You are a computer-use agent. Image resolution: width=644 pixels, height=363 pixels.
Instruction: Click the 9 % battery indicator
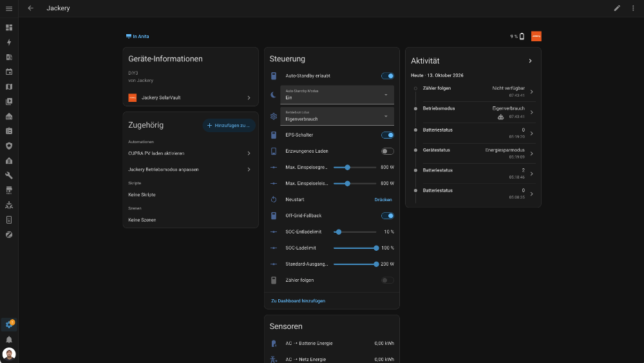pyautogui.click(x=517, y=36)
